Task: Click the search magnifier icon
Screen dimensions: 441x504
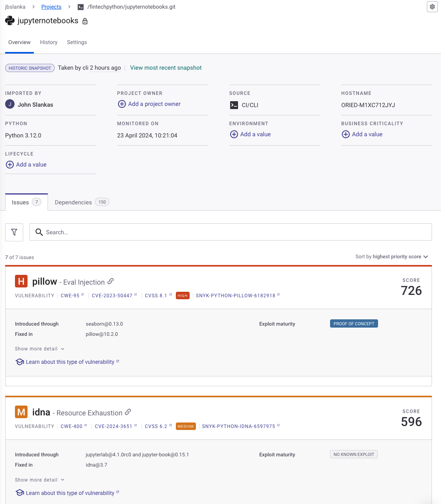Action: pos(39,232)
